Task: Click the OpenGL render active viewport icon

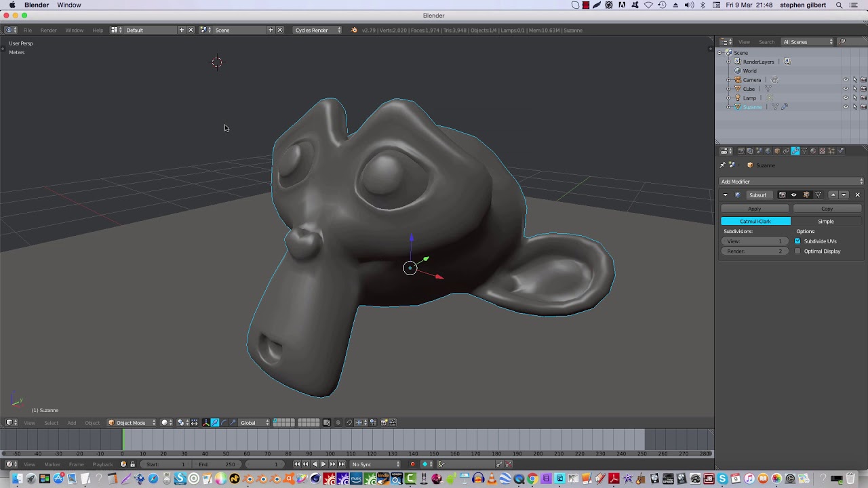Action: point(384,422)
